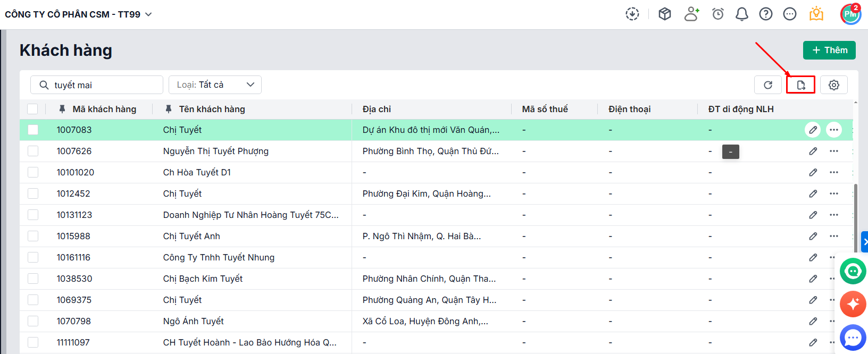Open the add user icon
This screenshot has width=868, height=354.
coord(691,14)
